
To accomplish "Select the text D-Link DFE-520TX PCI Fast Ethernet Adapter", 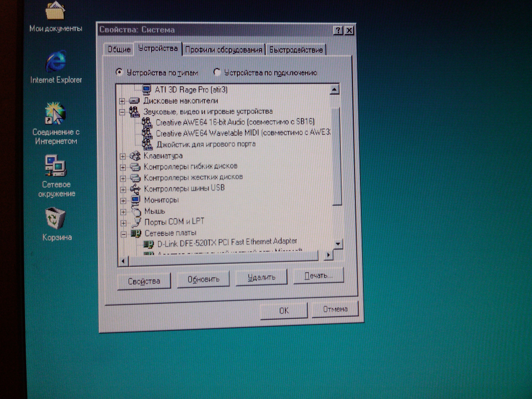I will [227, 242].
